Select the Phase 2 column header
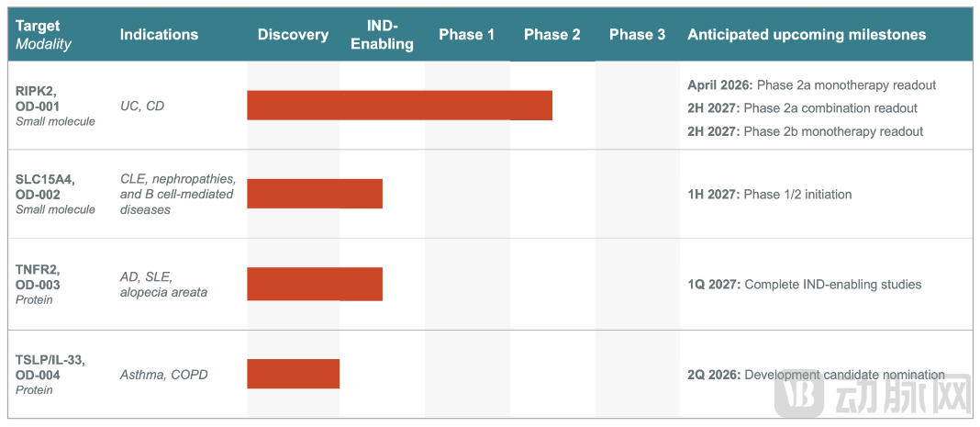980x427 pixels. (551, 35)
